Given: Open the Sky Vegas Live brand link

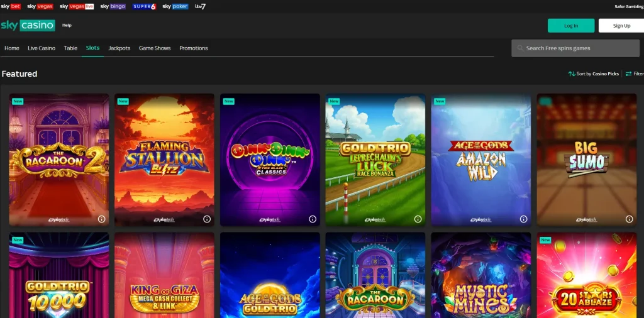Looking at the screenshot, I should pos(77,6).
